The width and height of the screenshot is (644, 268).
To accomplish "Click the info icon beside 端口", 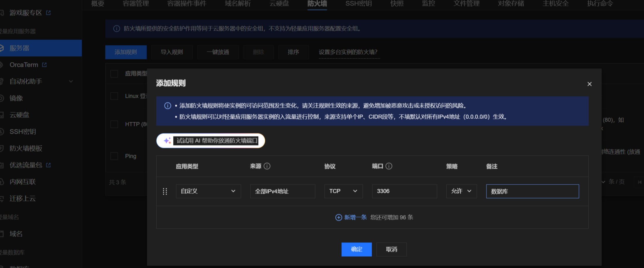I will pyautogui.click(x=389, y=166).
